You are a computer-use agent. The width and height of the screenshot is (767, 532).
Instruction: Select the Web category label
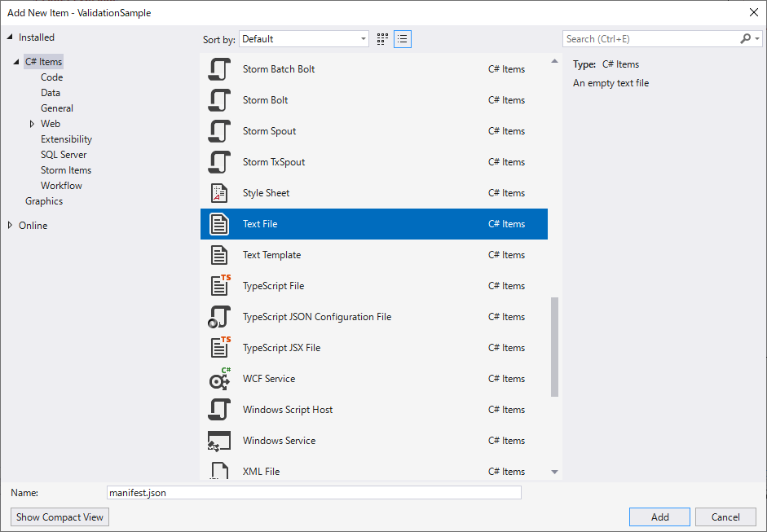click(51, 124)
